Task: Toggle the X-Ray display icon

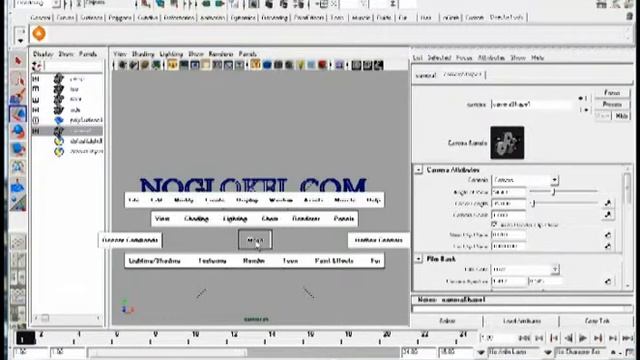Action: click(356, 65)
